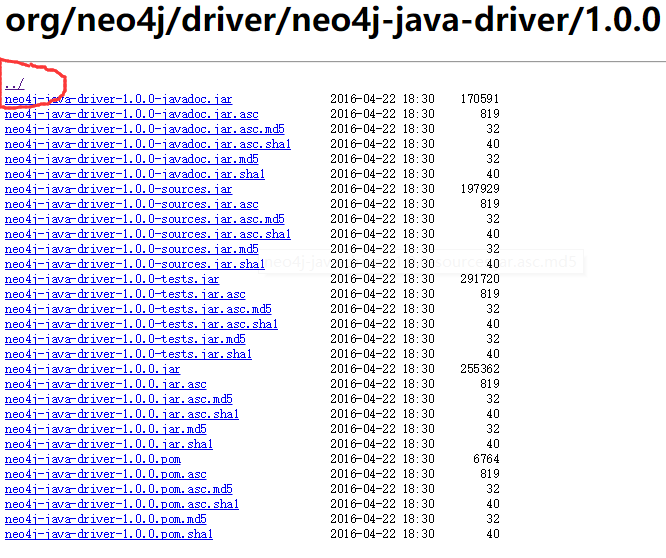Screen dimensions: 666x558
Task: Open neo4j-java-driver-1.0.0.pom file link
Action: click(x=93, y=459)
